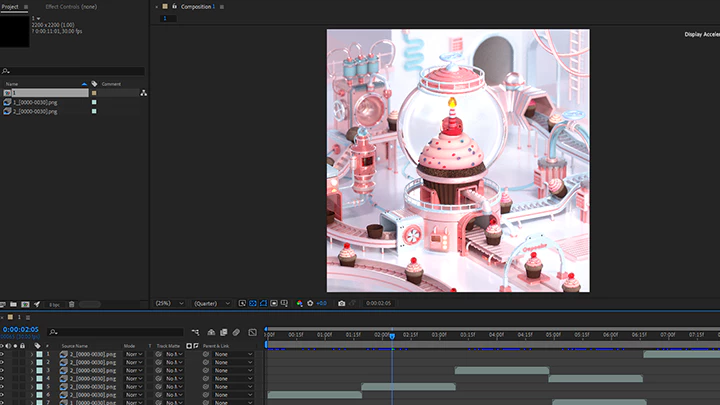Create a new folder in Project panel
This screenshot has height=405, width=720.
[x=13, y=304]
